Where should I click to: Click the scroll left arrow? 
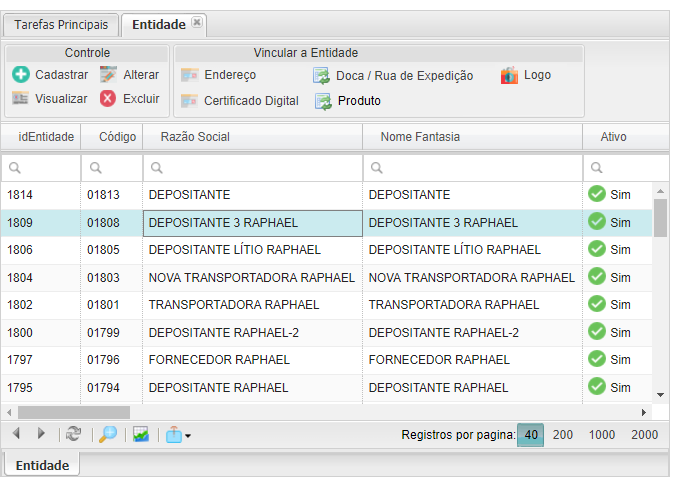coord(9,412)
